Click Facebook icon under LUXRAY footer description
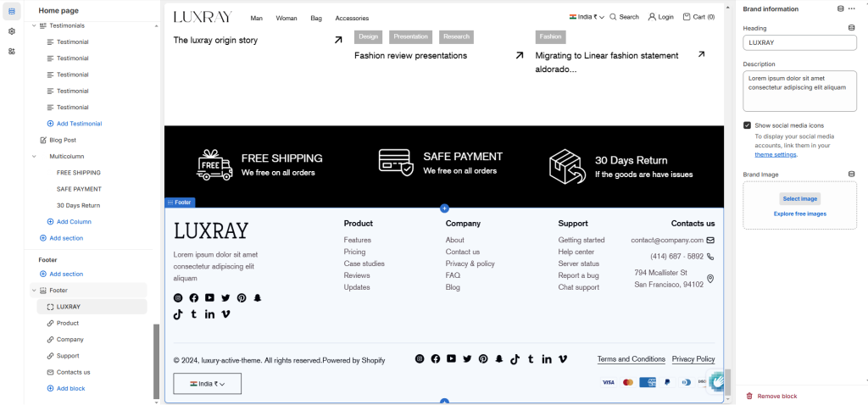The image size is (868, 405). click(x=194, y=297)
